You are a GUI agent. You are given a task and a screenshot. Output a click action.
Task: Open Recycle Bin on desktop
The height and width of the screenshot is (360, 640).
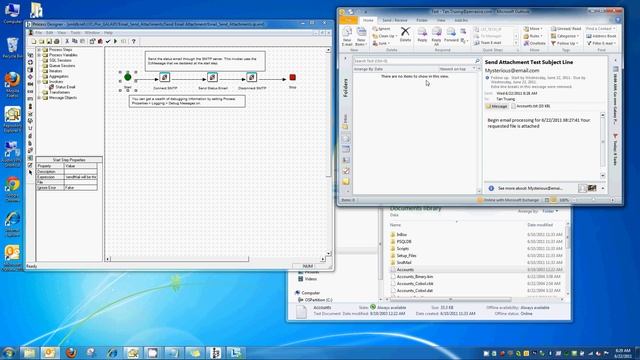click(12, 48)
